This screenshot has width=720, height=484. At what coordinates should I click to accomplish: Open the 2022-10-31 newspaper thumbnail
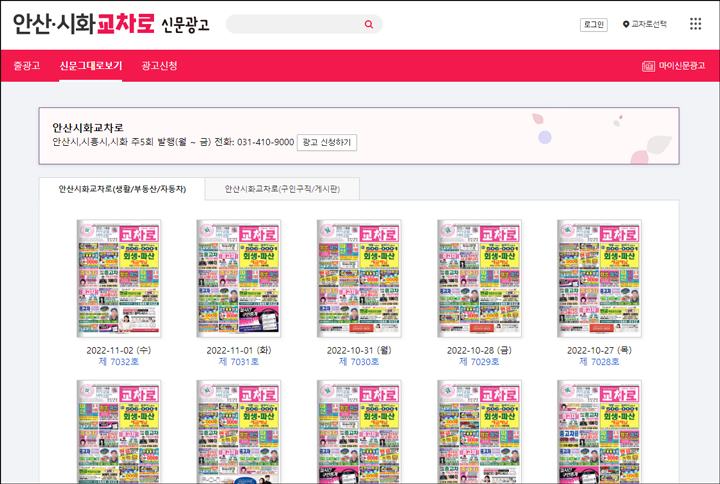pos(359,278)
